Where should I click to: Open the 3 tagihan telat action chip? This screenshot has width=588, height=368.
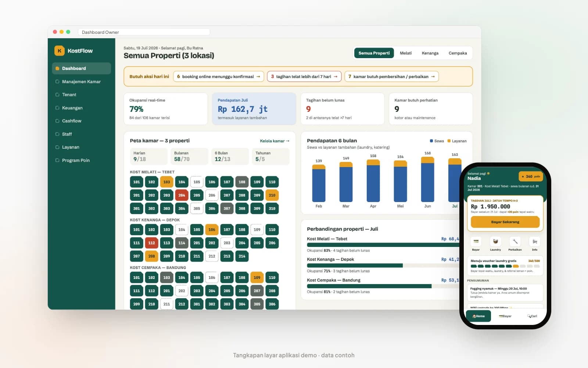click(x=304, y=77)
